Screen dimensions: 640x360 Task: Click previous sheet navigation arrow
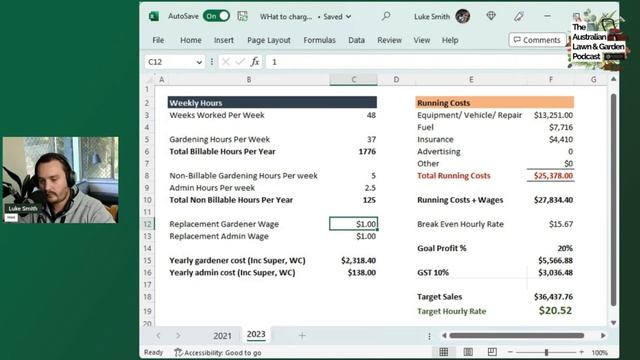click(158, 336)
